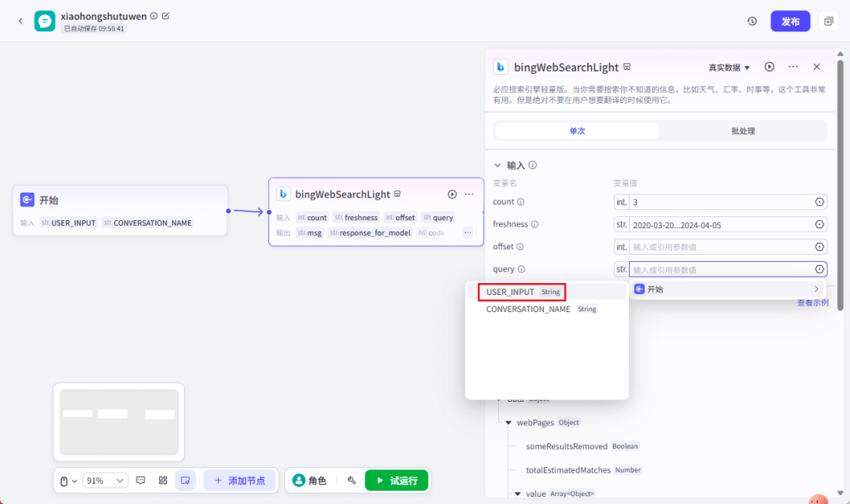
Task: Click the 角色 role button
Action: click(309, 480)
